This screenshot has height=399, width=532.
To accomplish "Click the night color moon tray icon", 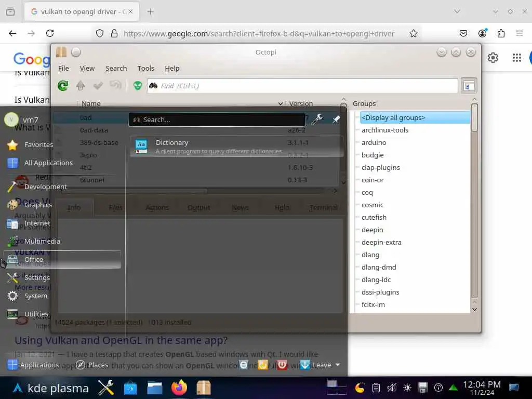I will pos(360,388).
